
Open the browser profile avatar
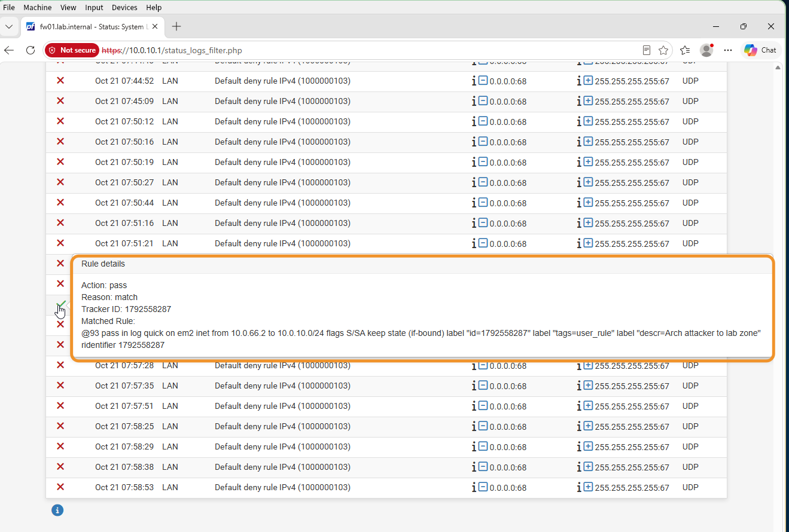[706, 50]
